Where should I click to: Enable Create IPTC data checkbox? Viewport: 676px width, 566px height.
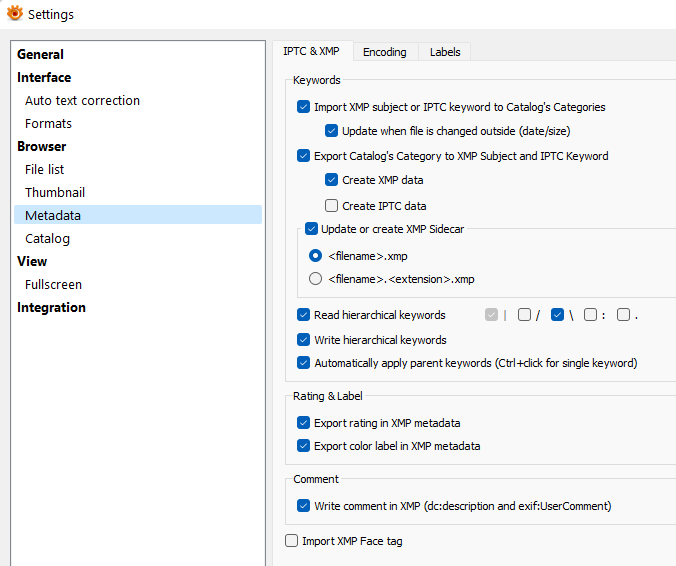click(332, 206)
